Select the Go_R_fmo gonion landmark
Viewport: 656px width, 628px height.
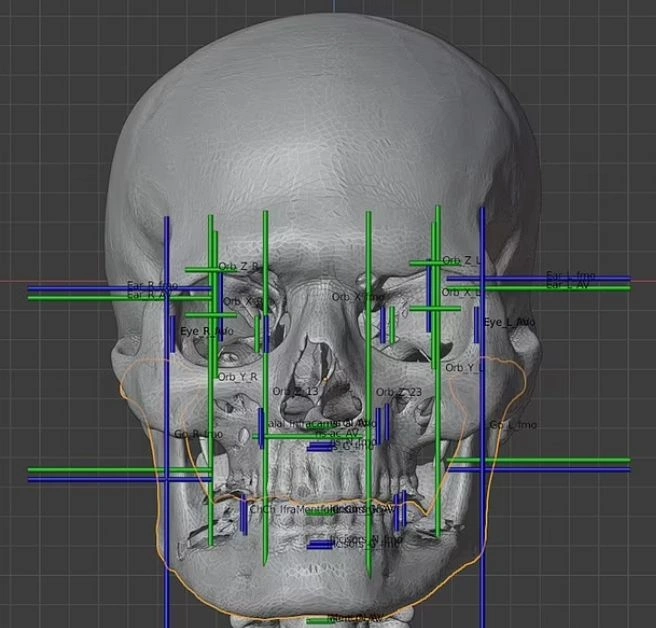point(198,434)
